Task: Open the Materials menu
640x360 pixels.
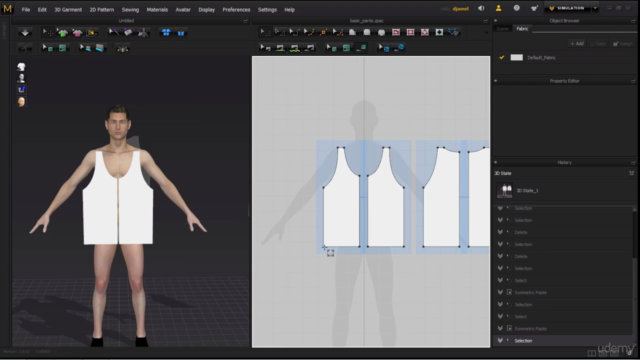Action: 157,9
